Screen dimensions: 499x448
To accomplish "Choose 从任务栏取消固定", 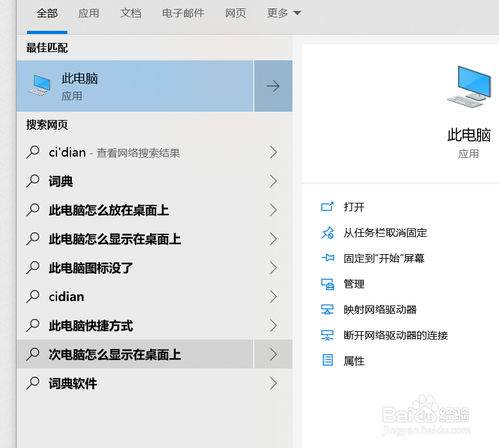I will [385, 233].
